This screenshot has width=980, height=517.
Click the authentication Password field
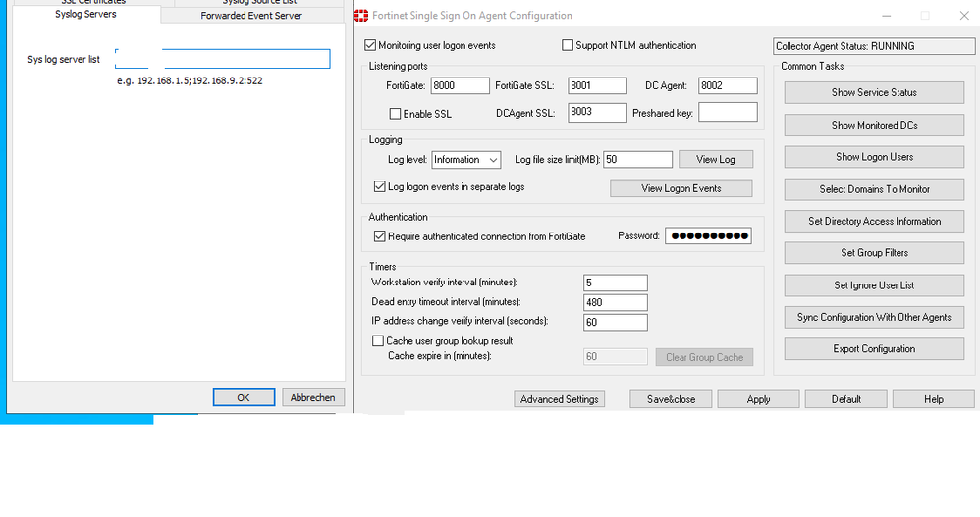point(708,236)
